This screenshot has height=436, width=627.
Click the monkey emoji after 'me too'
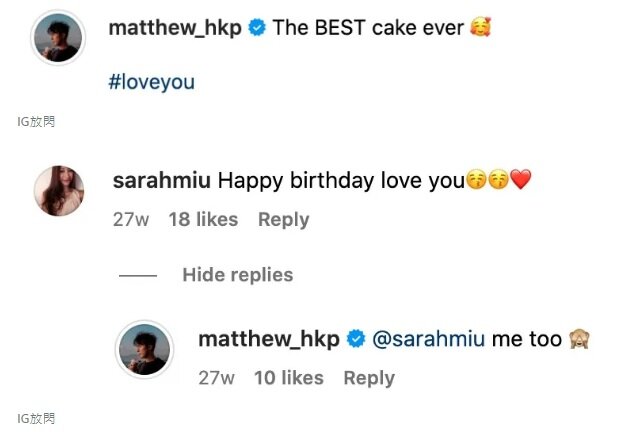point(579,339)
